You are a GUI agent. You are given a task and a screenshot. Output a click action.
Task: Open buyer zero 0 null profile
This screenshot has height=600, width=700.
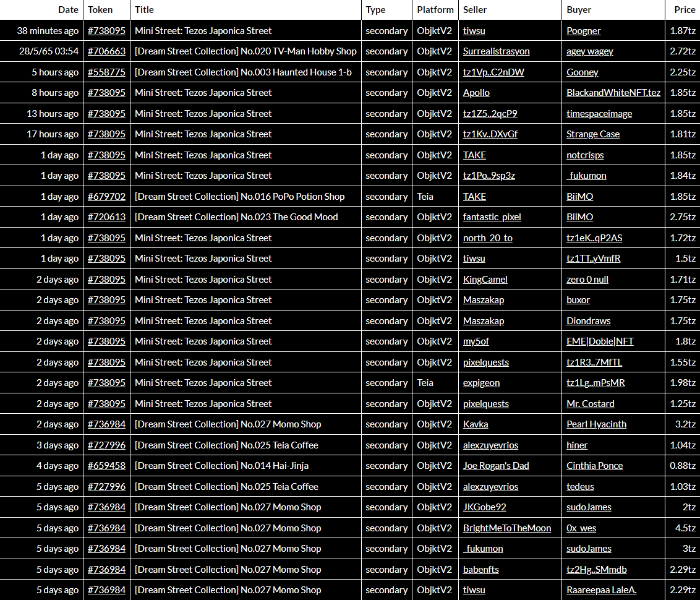[x=587, y=280]
